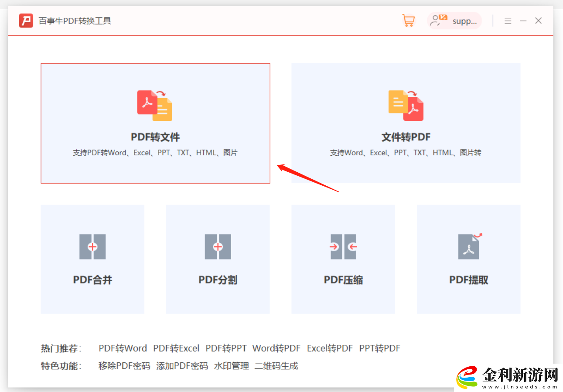Open the PDF压缩 label
Viewport: 563px width, 392px height.
[x=343, y=280]
